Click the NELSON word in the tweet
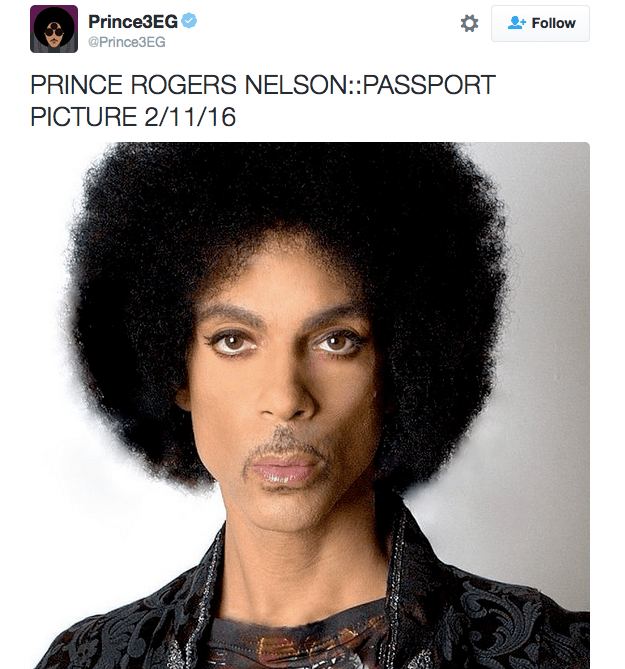625x669 pixels. coord(296,84)
